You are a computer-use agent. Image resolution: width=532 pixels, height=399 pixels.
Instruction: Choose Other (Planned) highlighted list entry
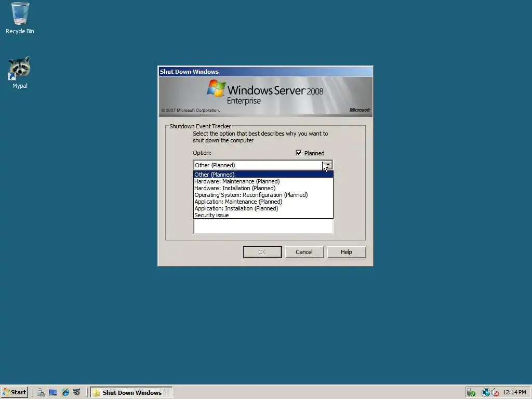pyautogui.click(x=263, y=175)
